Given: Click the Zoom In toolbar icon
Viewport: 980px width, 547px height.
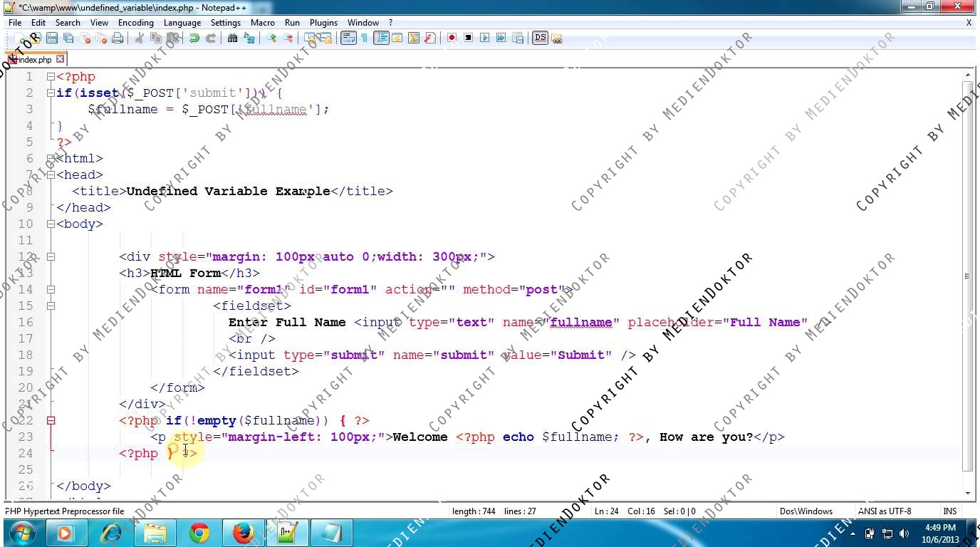Looking at the screenshot, I should pos(271,38).
